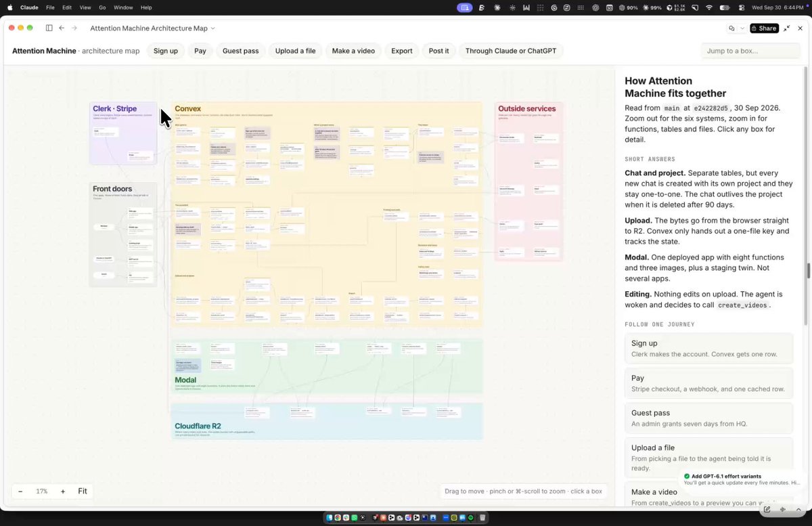Click the bold B menu bar icon
Screen dimensions: 812x526
pos(482,7)
